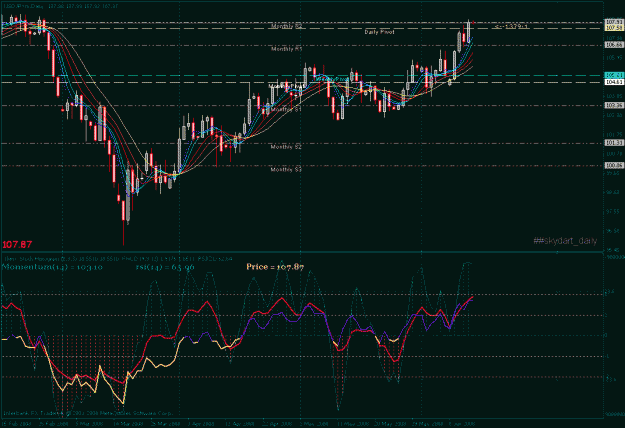Click the 'Monthly R2' pivot label

(x=287, y=26)
